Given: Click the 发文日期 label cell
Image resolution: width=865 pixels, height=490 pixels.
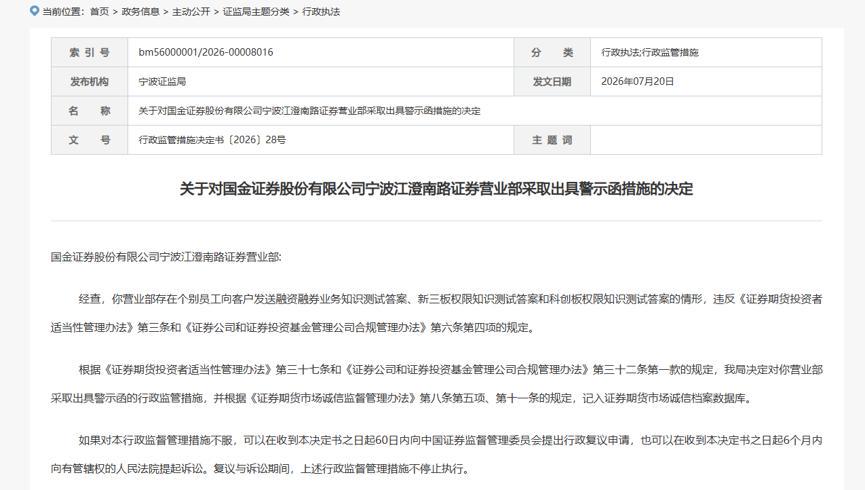Looking at the screenshot, I should [x=552, y=82].
